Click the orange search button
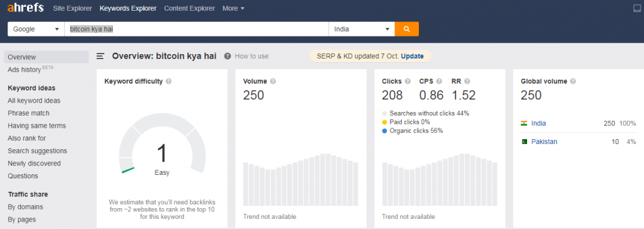The image size is (644, 229). pyautogui.click(x=407, y=29)
